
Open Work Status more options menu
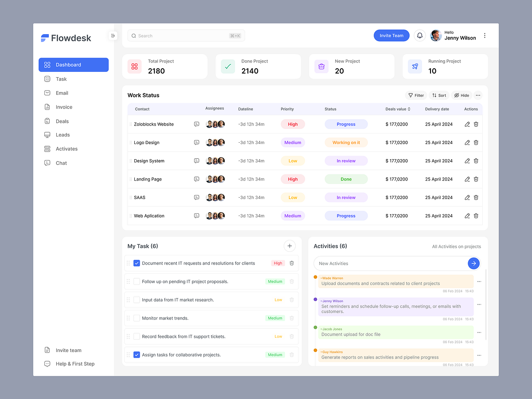pyautogui.click(x=478, y=95)
